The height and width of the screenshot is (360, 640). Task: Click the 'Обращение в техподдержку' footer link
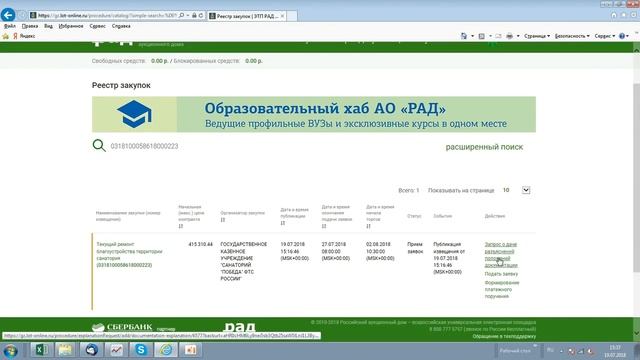(504, 336)
